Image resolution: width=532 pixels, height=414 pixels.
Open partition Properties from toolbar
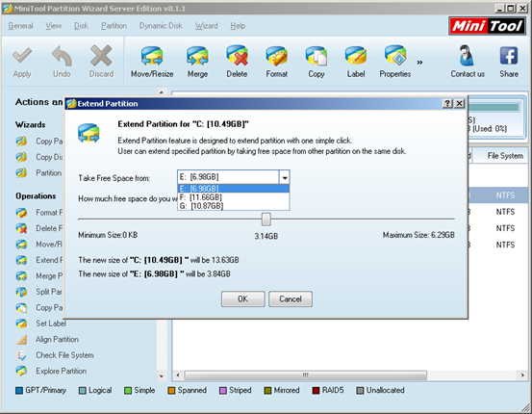[x=395, y=55]
